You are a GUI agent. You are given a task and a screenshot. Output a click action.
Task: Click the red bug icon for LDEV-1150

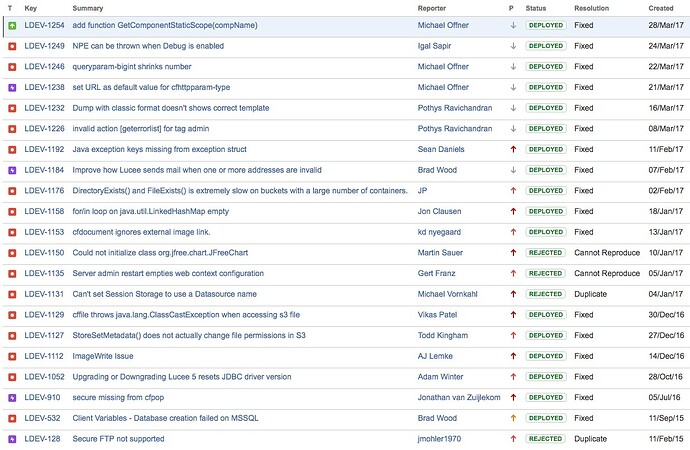12,253
